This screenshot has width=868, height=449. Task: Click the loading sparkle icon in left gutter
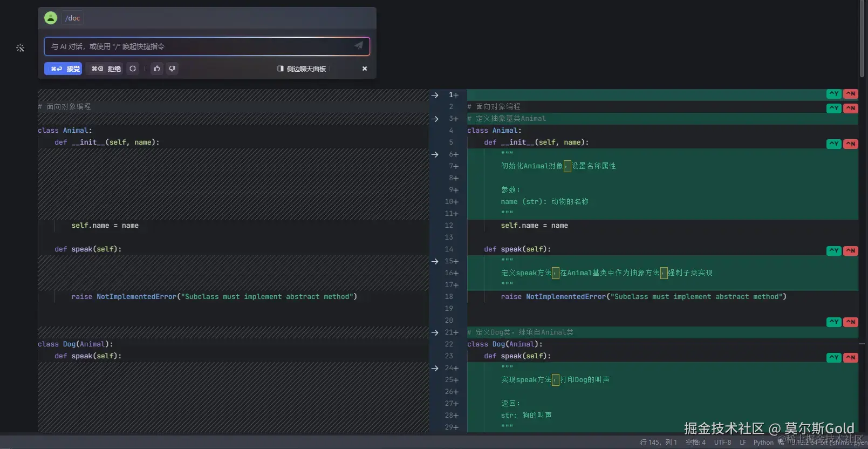20,48
